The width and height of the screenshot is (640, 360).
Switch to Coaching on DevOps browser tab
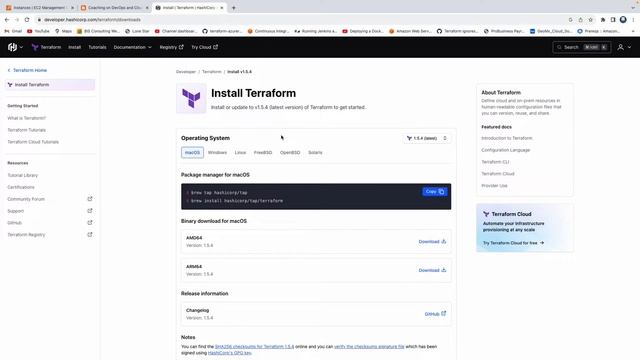(114, 8)
